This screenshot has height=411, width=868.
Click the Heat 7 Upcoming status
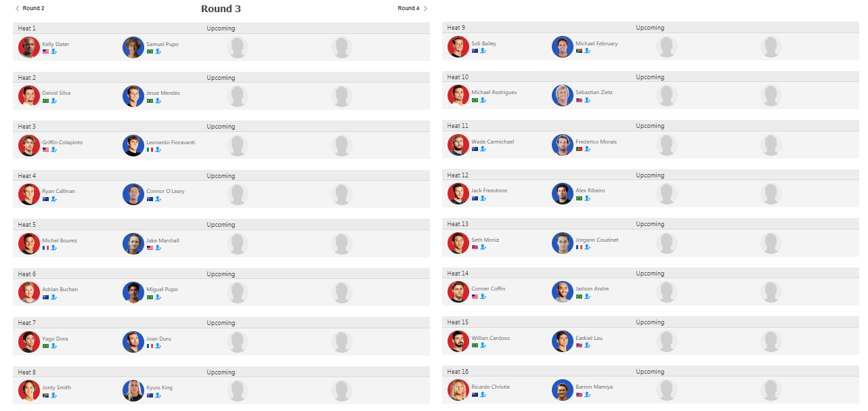(x=221, y=323)
